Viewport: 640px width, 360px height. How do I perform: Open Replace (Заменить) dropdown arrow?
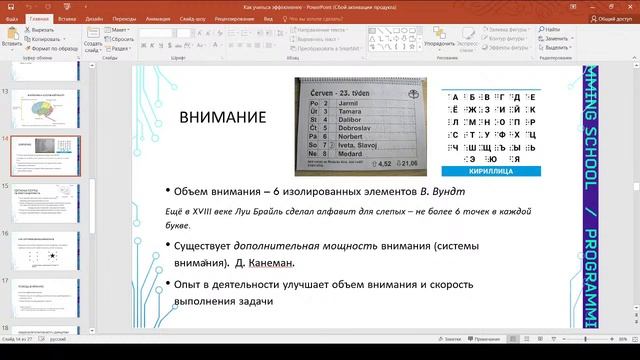(x=572, y=38)
